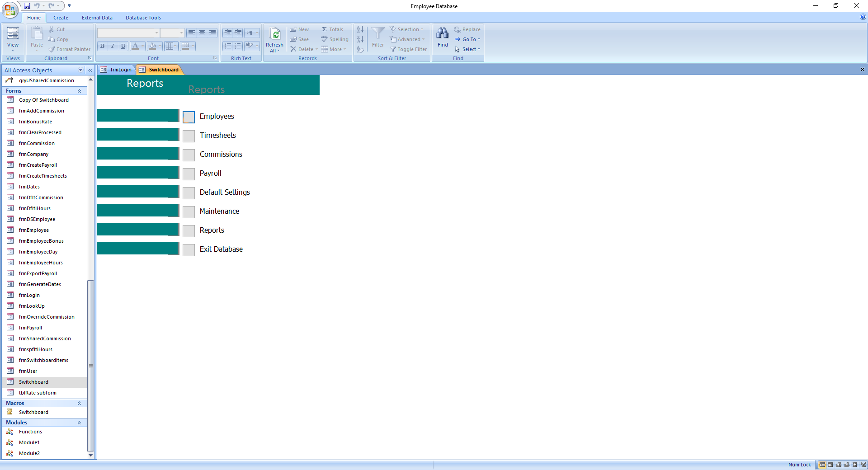868x470 pixels.
Task: Click the View button icon
Action: click(13, 33)
